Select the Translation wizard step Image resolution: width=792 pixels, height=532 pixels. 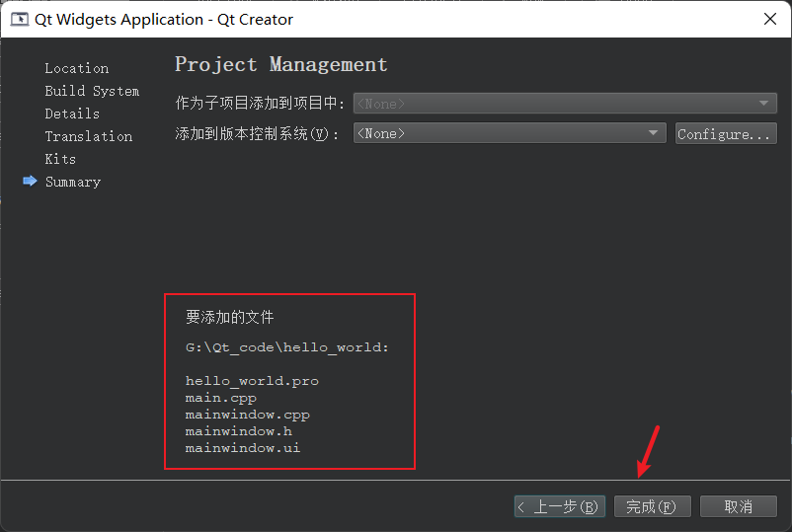click(89, 136)
